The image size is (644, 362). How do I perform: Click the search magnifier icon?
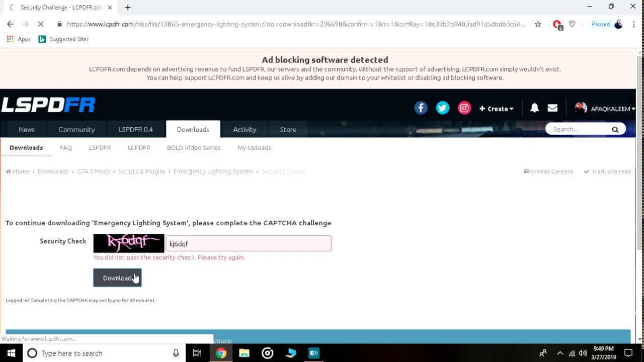pos(615,130)
